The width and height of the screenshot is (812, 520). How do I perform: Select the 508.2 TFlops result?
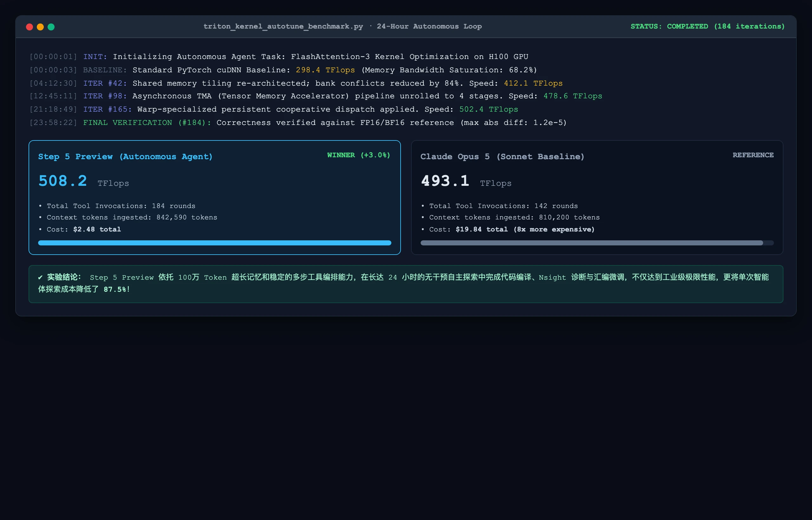pos(83,181)
